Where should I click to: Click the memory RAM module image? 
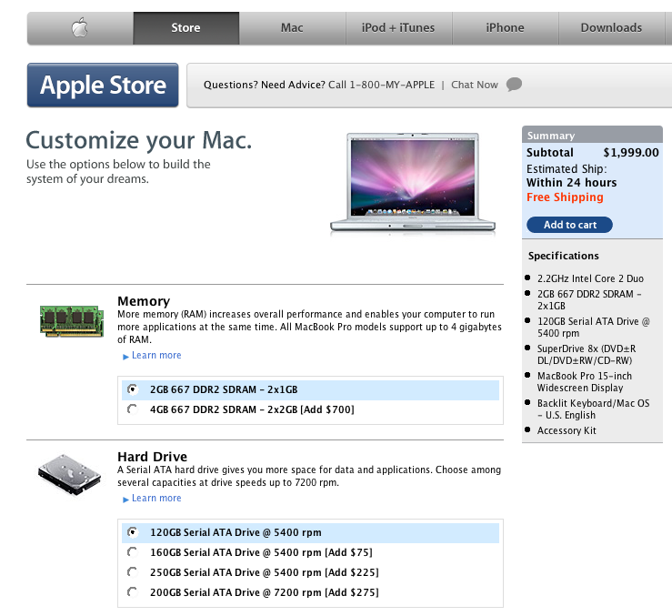(72, 321)
